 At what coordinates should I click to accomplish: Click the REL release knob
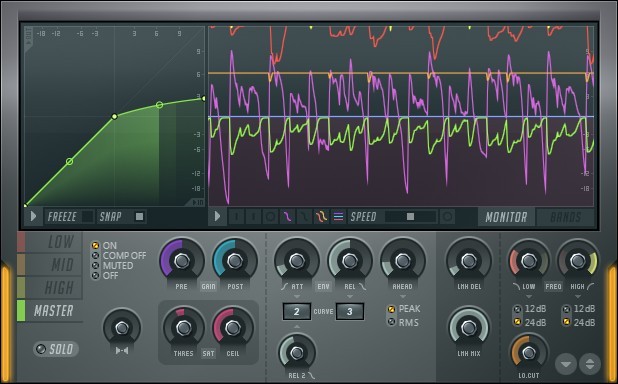click(350, 260)
